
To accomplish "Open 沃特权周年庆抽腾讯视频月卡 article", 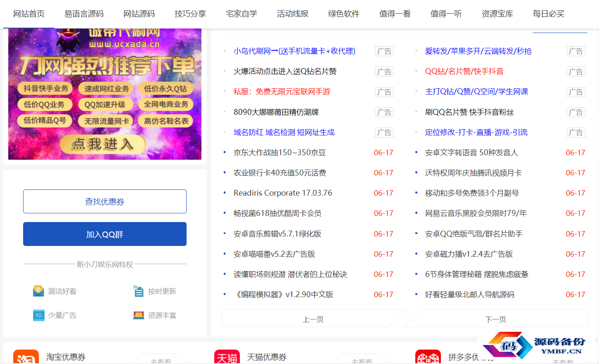I will [x=474, y=173].
